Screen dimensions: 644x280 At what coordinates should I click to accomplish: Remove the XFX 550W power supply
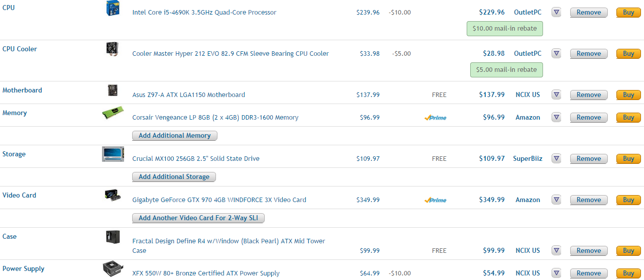click(x=589, y=273)
